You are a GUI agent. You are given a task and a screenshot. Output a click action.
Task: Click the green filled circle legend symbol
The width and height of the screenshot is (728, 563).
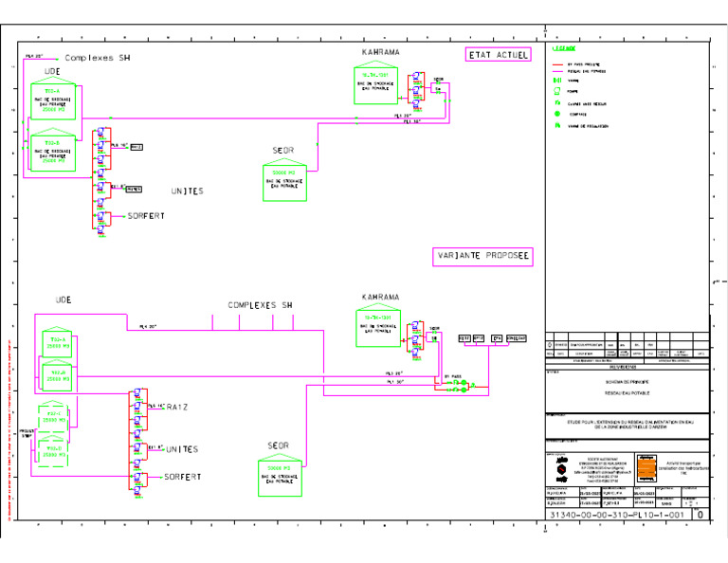(557, 114)
